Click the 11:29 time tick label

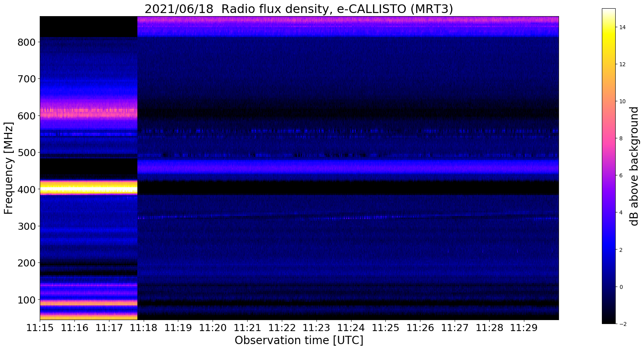(x=524, y=328)
